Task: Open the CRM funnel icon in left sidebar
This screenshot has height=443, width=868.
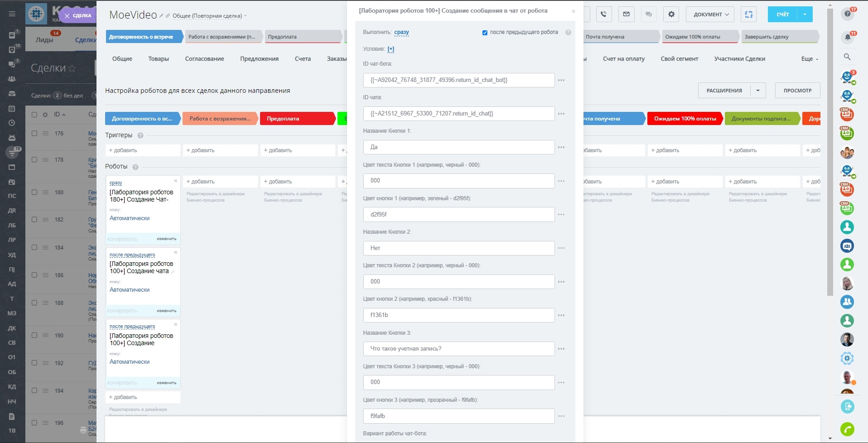Action: click(12, 153)
